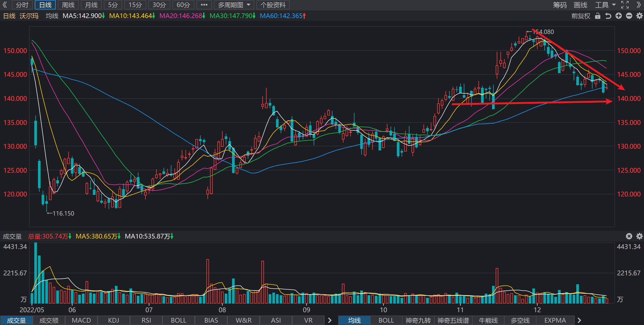Click the 12 month axis marker
This screenshot has height=325, width=644.
(537, 310)
